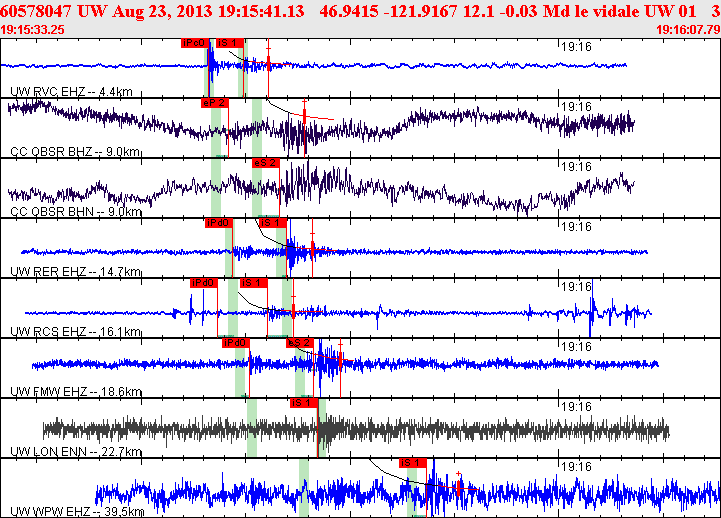
Task: Click the 19:16 time tick on WPW trace
Action: tap(577, 467)
